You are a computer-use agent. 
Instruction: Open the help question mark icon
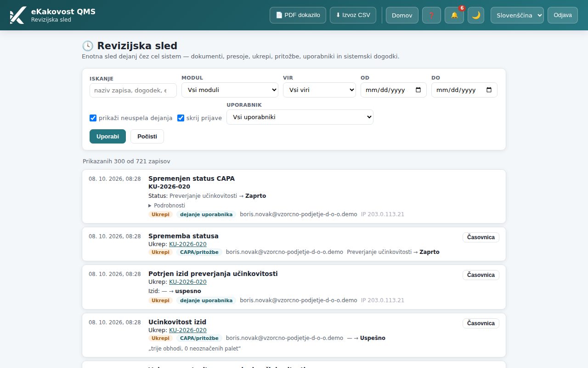tap(431, 15)
